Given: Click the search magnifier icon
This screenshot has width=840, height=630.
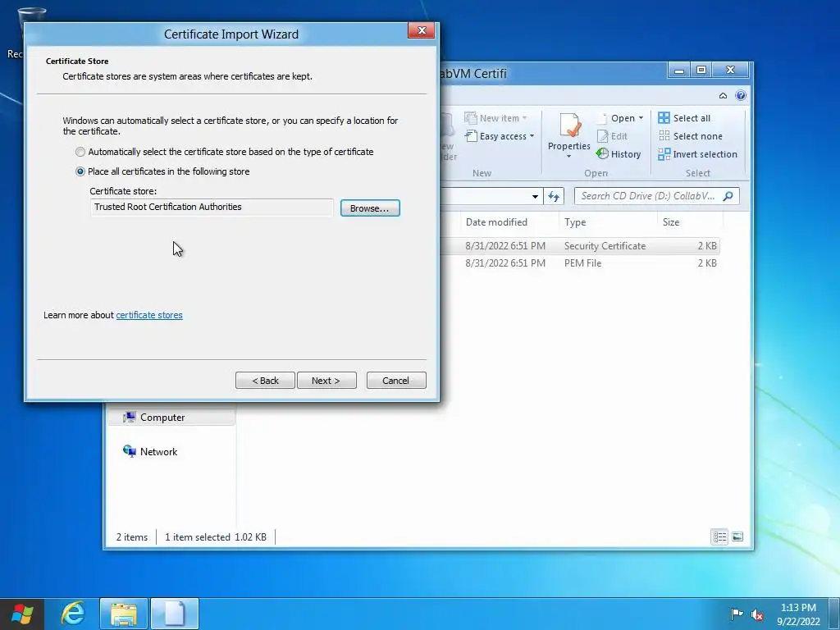Looking at the screenshot, I should coord(728,196).
